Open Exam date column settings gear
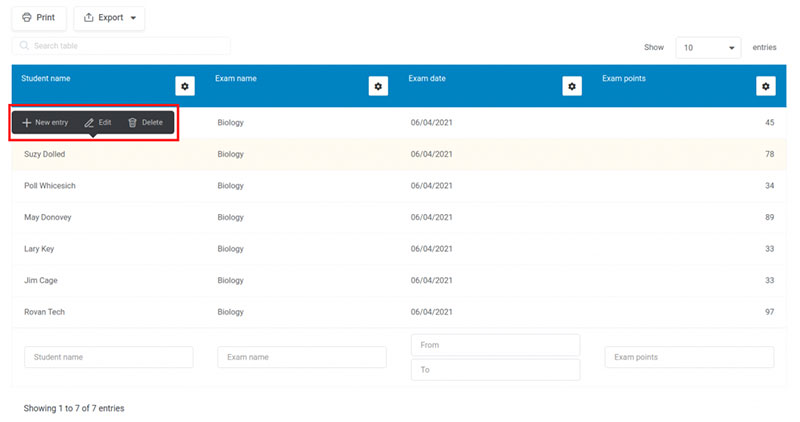Image resolution: width=800 pixels, height=422 pixels. point(572,86)
